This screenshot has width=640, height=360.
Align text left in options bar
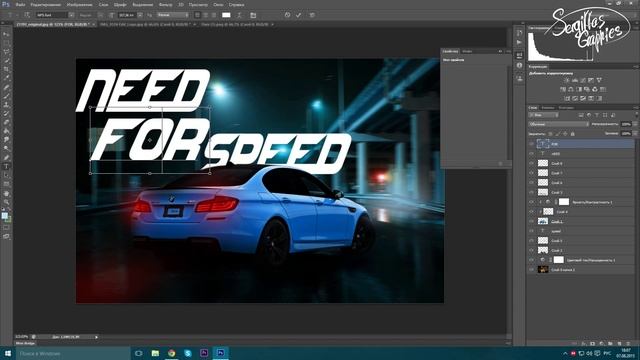pyautogui.click(x=198, y=15)
